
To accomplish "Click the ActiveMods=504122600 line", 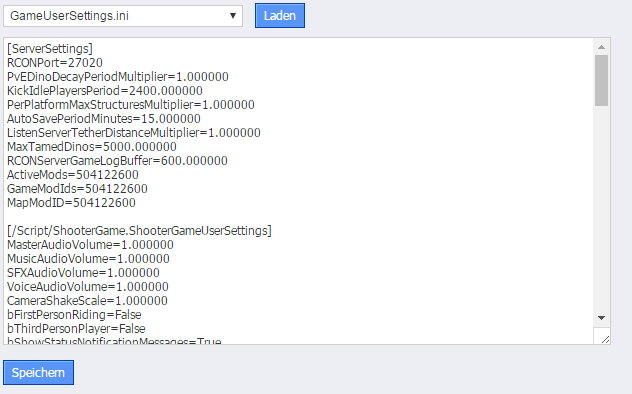I will click(73, 175).
